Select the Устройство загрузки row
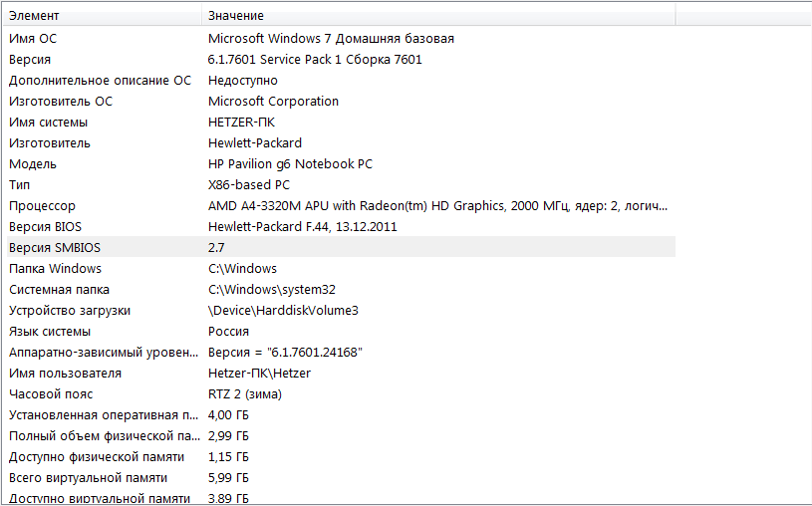The image size is (812, 506). coord(341,310)
